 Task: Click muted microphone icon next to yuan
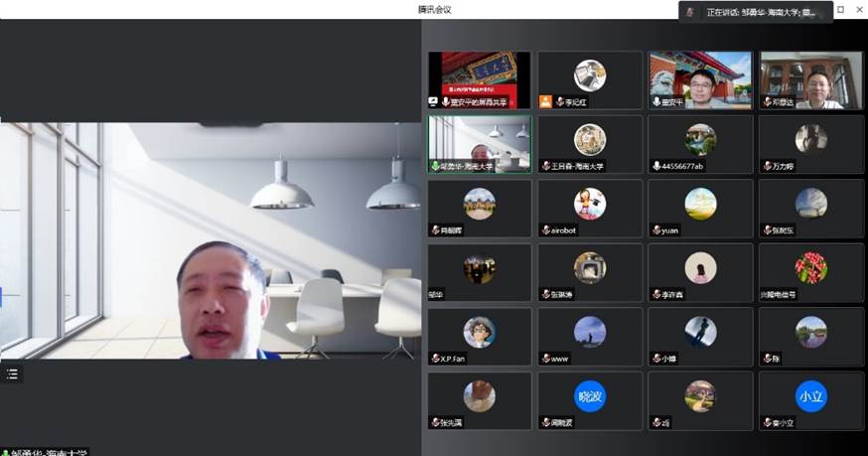(x=655, y=229)
